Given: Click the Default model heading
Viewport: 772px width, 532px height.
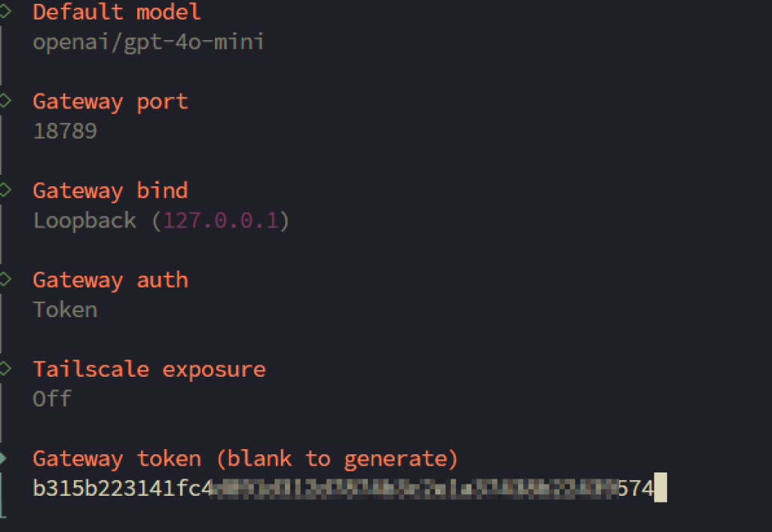Looking at the screenshot, I should [x=117, y=12].
